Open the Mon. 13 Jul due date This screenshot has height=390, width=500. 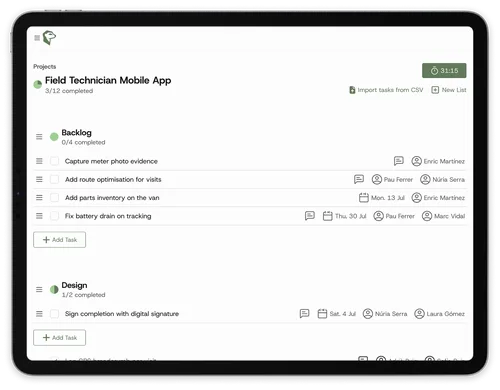click(382, 198)
